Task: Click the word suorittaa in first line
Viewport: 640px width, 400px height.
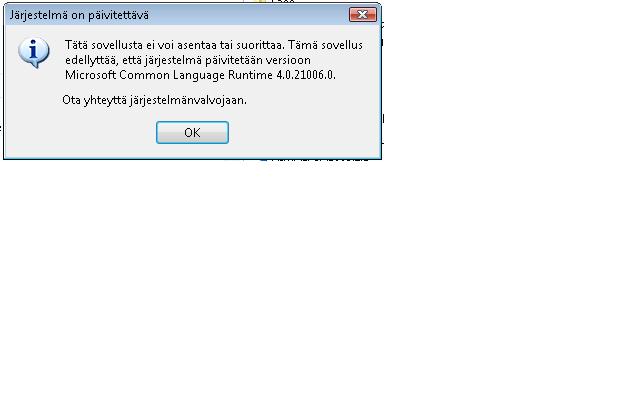Action: tap(260, 44)
